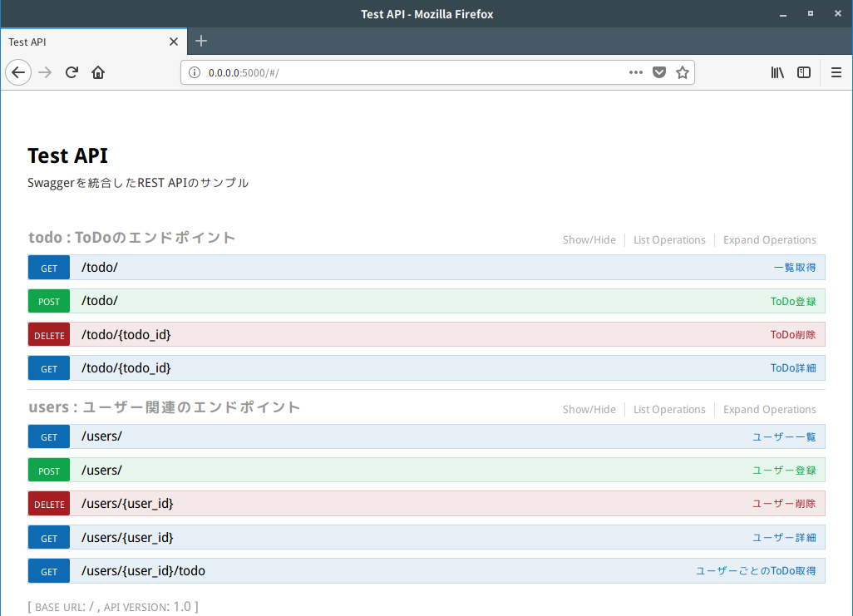Save page to Pocket icon

(659, 72)
